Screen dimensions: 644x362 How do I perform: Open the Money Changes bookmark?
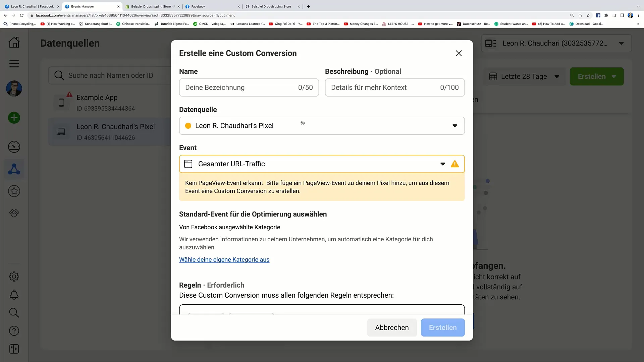tap(361, 24)
